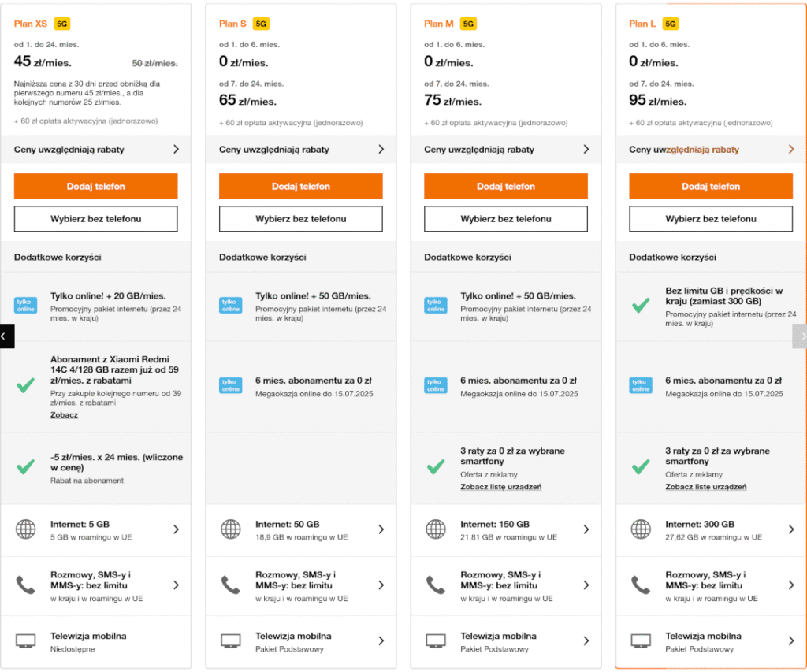Expand 'Ceny uwzględniają rabaty' in Plan XS
This screenshot has width=807, height=672.
click(x=95, y=149)
